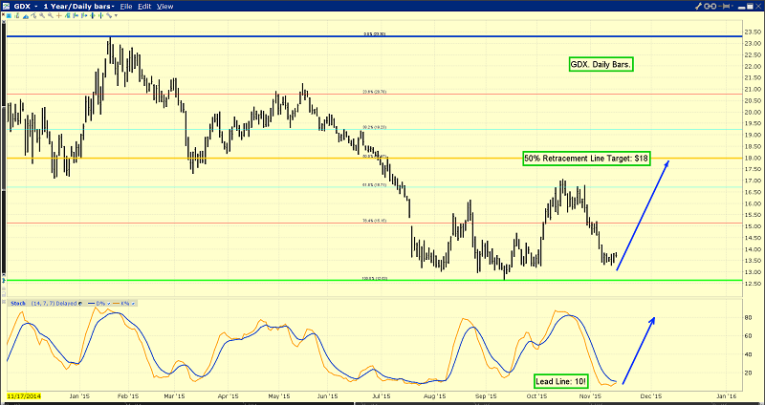Click the first blue-green horizontal scale icon
This screenshot has height=405, width=765.
pyautogui.click(x=76, y=16)
